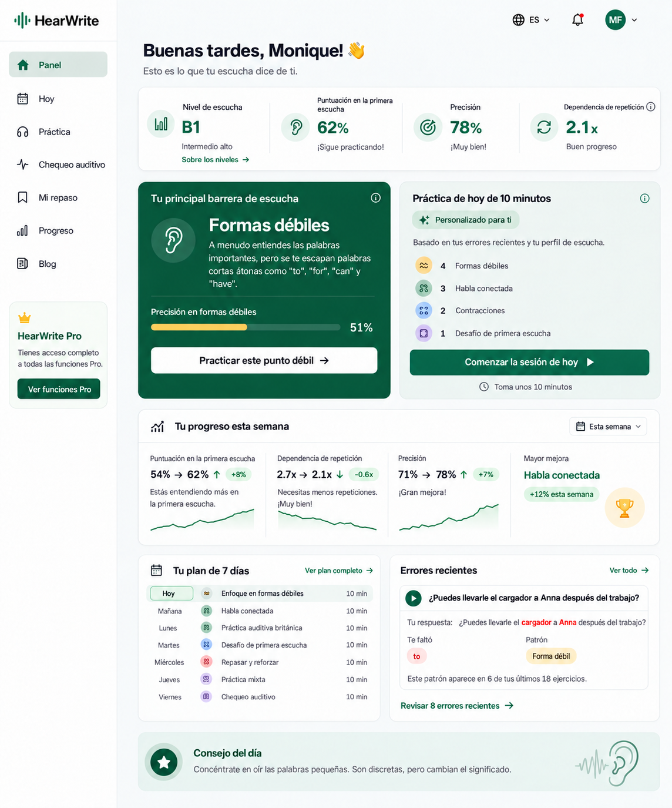
Task: Click the +8% improvement badge
Action: coord(238,475)
